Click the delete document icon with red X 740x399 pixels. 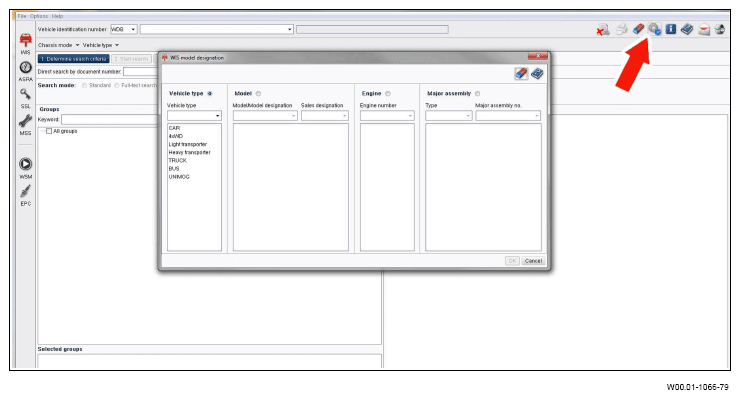(x=603, y=30)
